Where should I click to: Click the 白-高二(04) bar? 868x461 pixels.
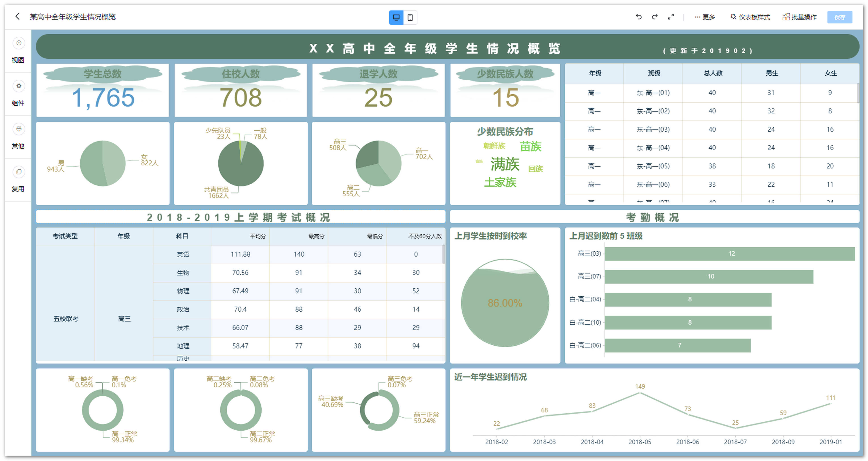coord(688,300)
